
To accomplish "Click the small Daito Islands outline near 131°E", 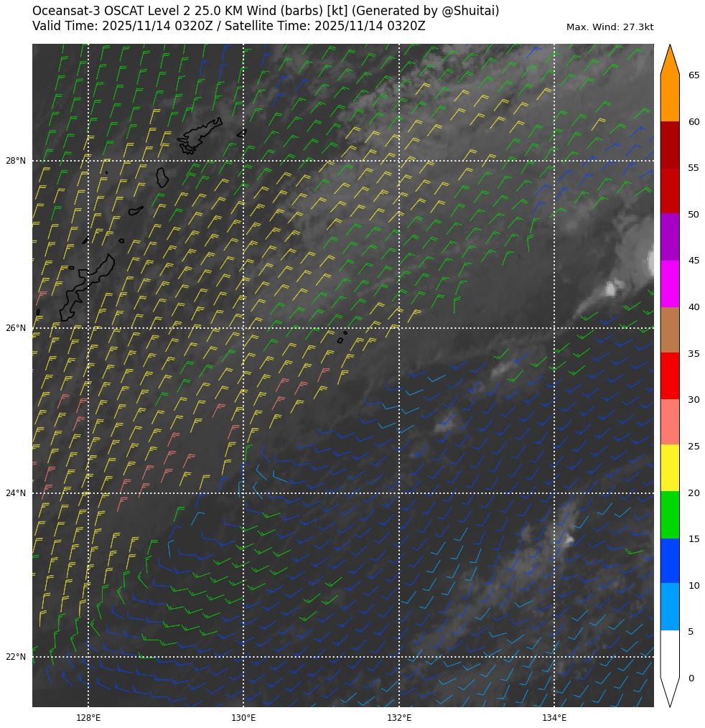I will click(x=340, y=340).
